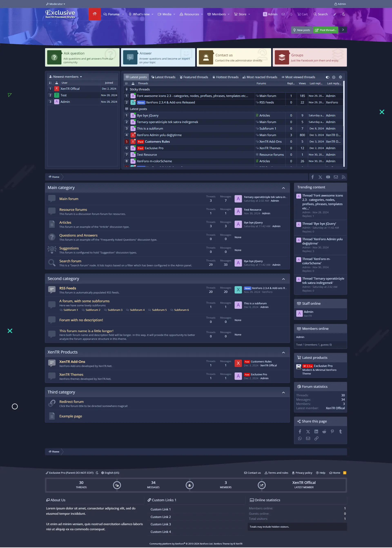Screen dimensions: 392x548
Task: Open What's new menu item
Action: (x=139, y=14)
